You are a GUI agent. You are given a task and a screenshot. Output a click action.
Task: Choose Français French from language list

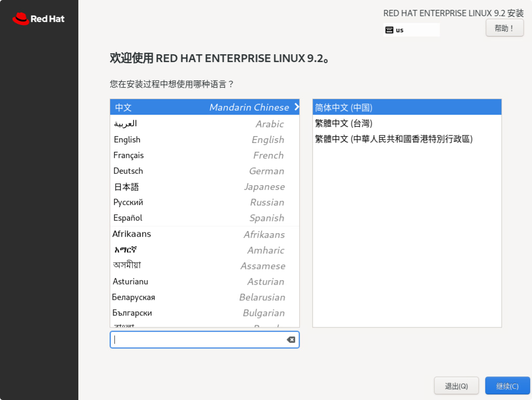point(205,155)
